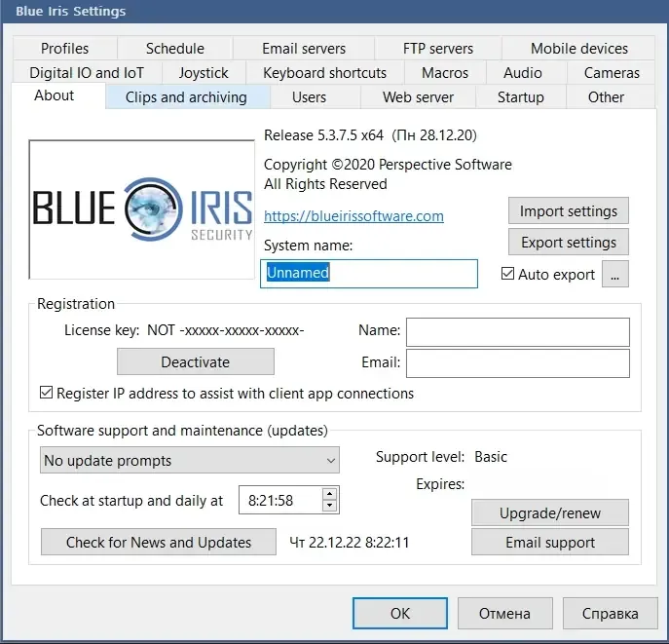Open the Mobile devices tab

click(x=579, y=48)
